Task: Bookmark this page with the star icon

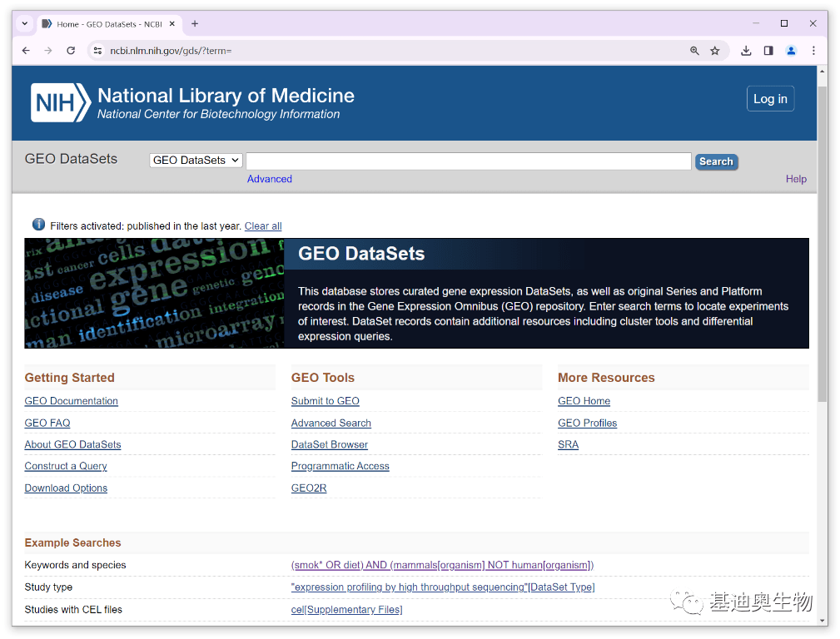Action: pos(714,51)
